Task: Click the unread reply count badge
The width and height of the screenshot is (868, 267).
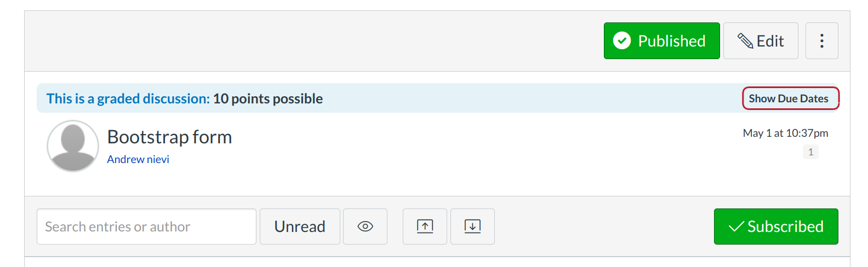Action: point(810,152)
